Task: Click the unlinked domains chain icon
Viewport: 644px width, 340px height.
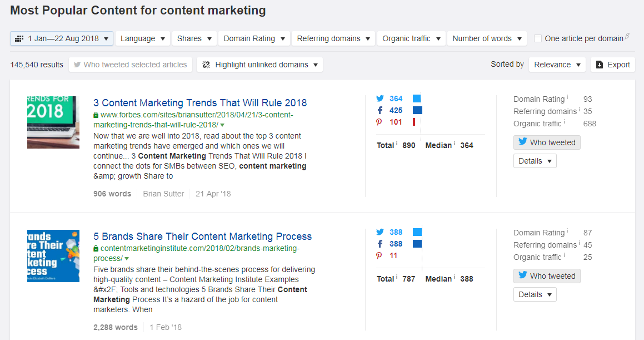Action: (x=206, y=65)
